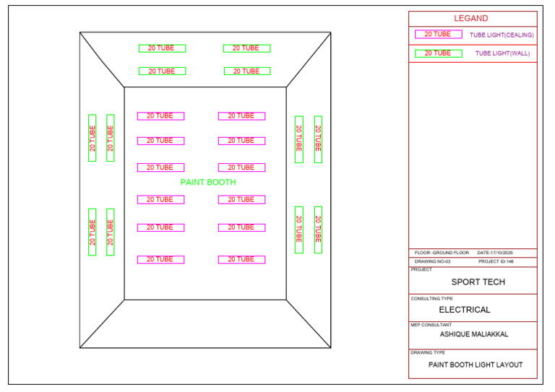Screen dimensions: 555x392
Task: Select the PROJECT ID-146 text
Action: click(496, 261)
